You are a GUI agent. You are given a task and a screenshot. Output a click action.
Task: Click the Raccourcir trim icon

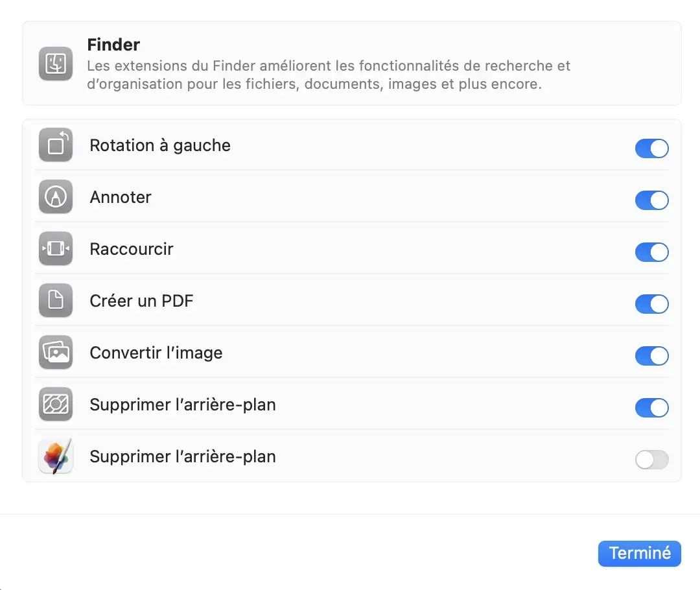56,249
